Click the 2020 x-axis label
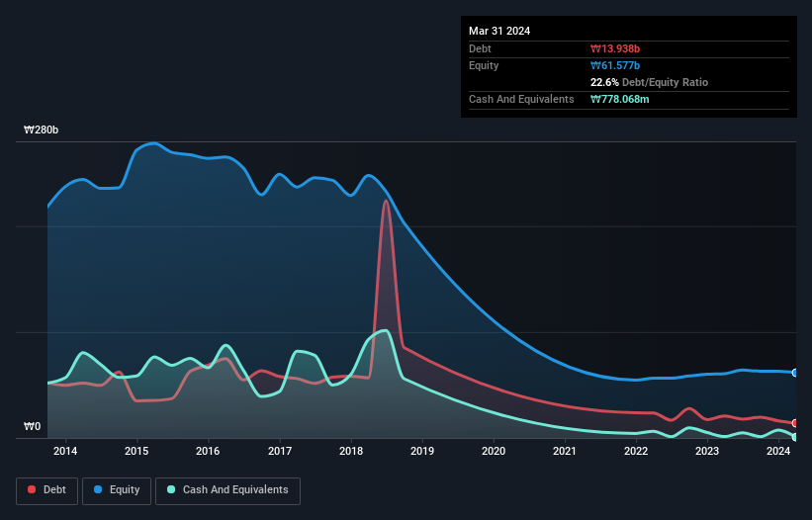 click(494, 451)
